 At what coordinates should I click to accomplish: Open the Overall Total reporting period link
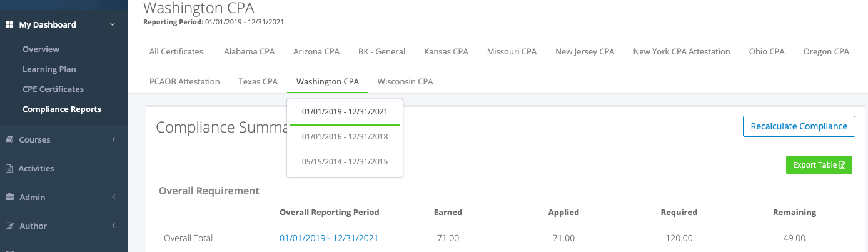tap(329, 238)
